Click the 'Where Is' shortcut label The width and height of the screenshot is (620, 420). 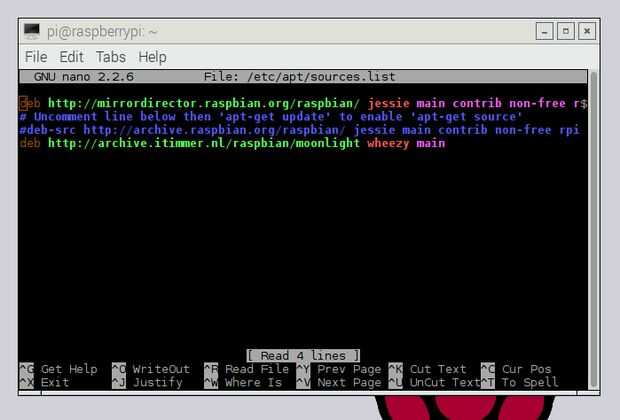click(x=253, y=383)
